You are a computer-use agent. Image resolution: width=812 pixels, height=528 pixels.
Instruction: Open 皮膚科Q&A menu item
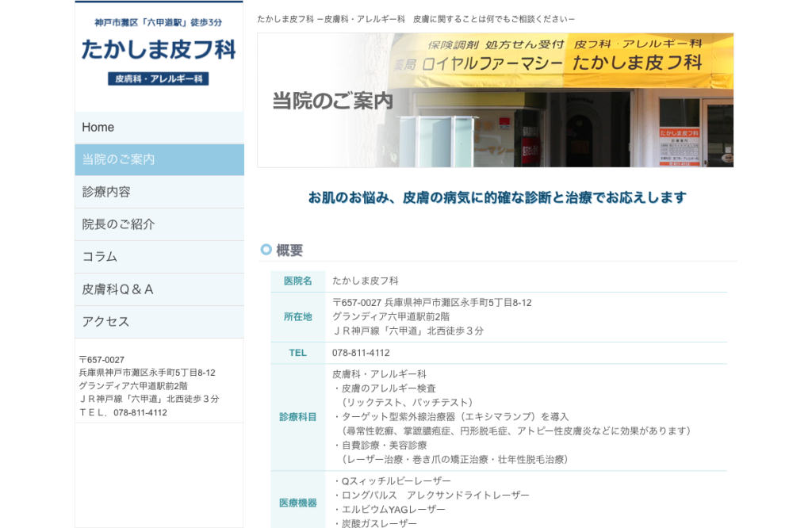tap(159, 289)
